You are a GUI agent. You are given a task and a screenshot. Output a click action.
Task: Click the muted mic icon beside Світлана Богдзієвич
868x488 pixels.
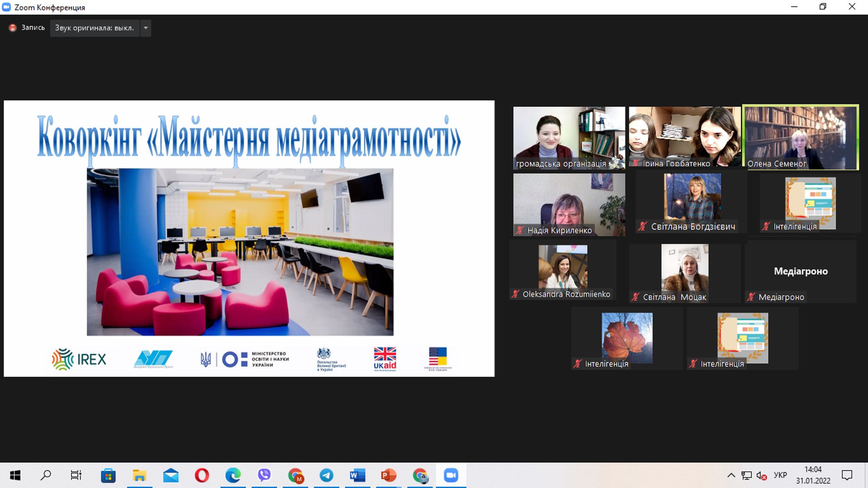[643, 226]
